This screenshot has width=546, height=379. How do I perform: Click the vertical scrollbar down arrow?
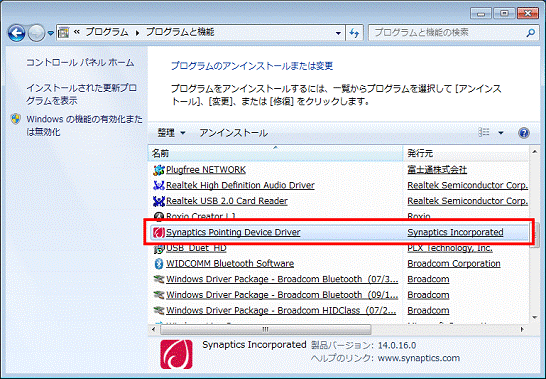point(535,317)
